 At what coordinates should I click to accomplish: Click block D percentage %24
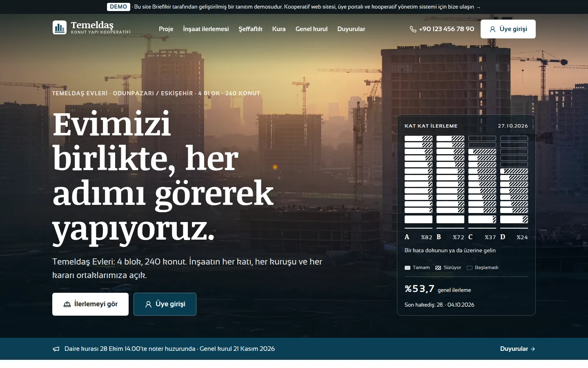pos(522,237)
